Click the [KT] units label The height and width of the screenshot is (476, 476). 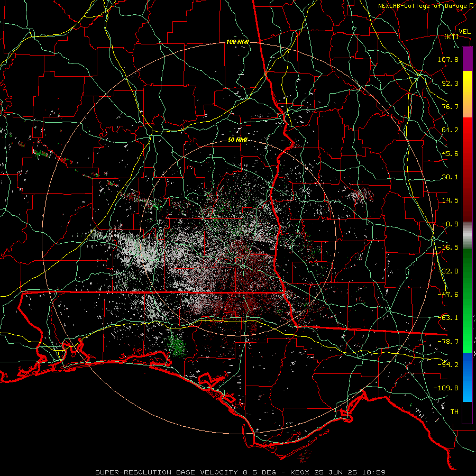(x=452, y=36)
